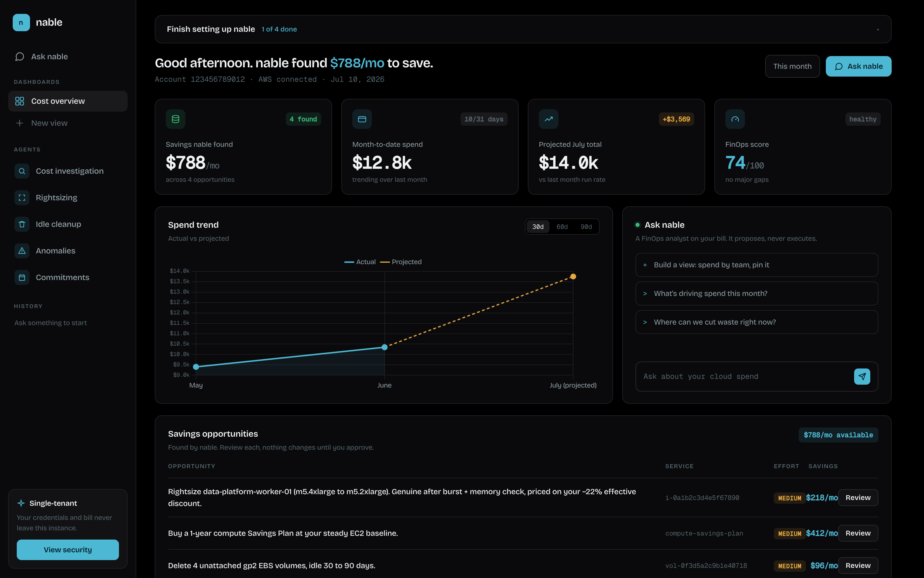Viewport: 924px width, 578px height.
Task: Click the '10/31 days' badge
Action: pos(484,119)
